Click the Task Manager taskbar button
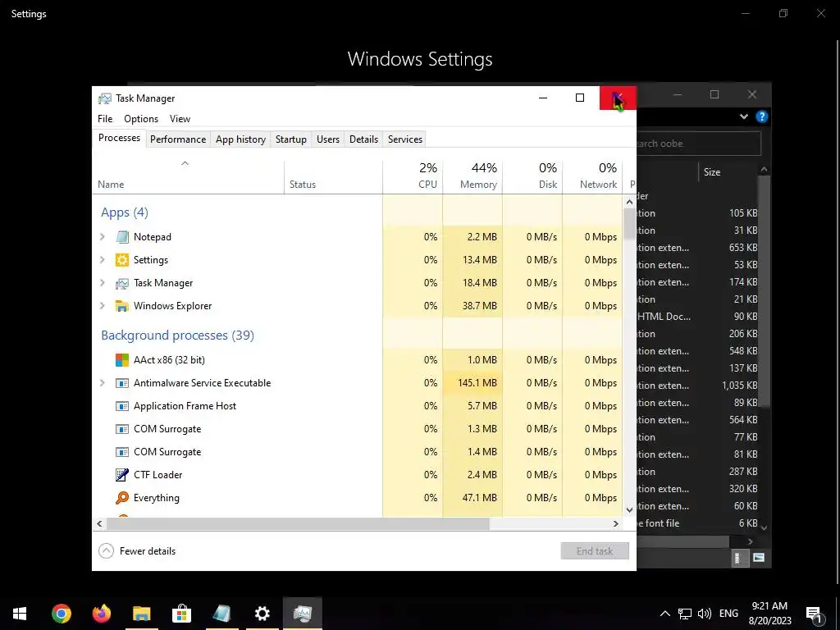This screenshot has width=840, height=630. 303,614
